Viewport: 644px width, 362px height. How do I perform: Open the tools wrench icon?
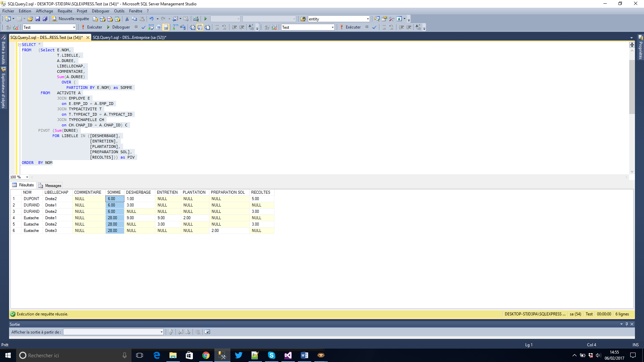391,19
